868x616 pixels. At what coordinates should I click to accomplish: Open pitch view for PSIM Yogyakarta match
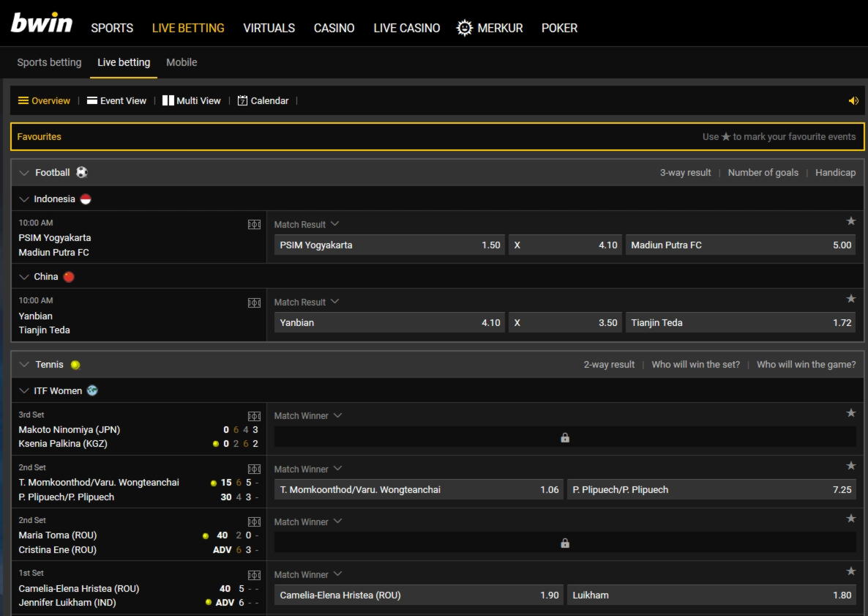[x=254, y=224]
